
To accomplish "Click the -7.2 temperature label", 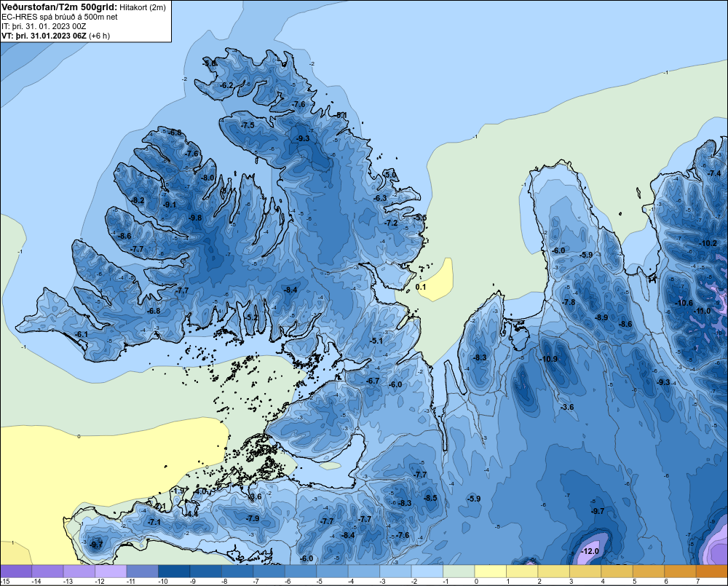I will (x=392, y=223).
